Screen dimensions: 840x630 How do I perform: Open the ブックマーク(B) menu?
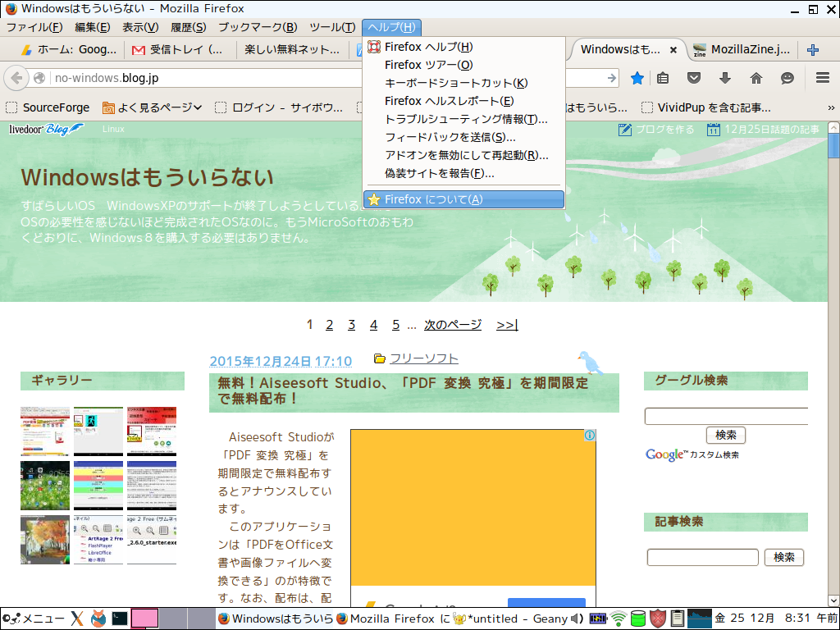pyautogui.click(x=258, y=27)
